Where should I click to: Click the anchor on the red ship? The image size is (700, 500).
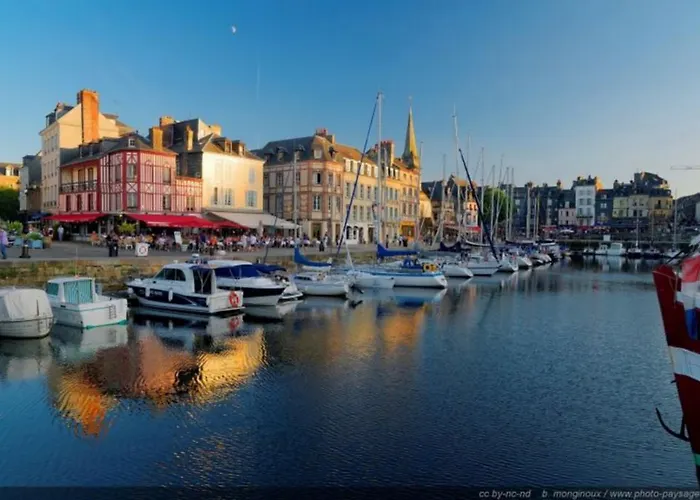(670, 427)
